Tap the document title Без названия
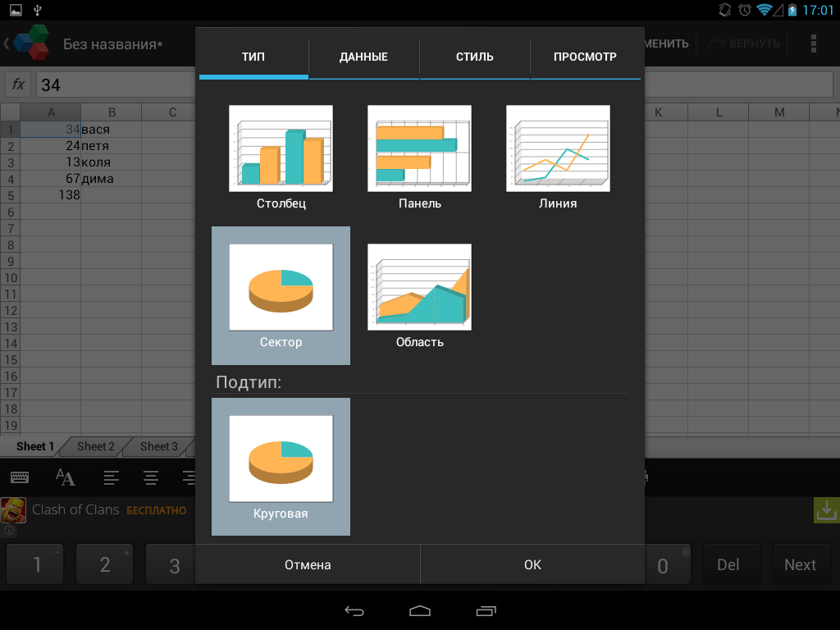The height and width of the screenshot is (630, 840). pos(112,44)
